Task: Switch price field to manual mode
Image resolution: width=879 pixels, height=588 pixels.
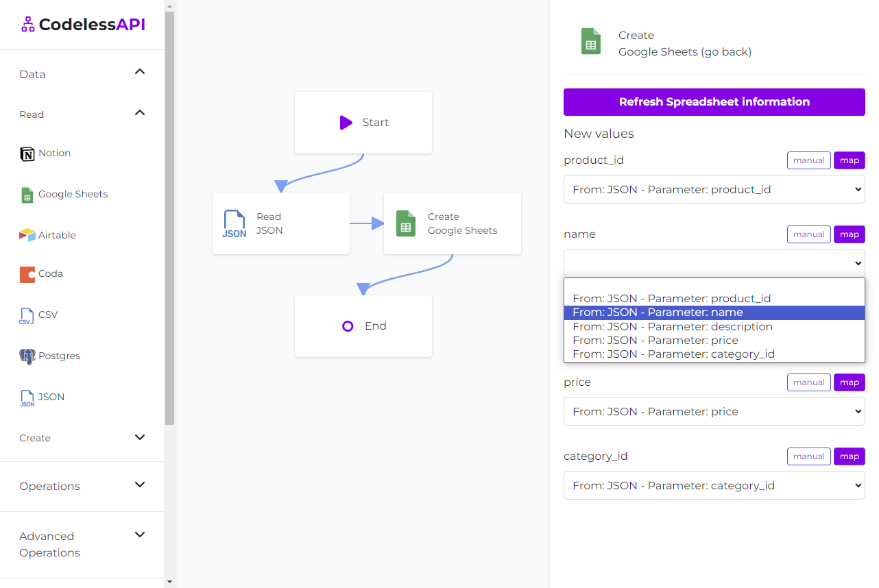Action: [808, 382]
